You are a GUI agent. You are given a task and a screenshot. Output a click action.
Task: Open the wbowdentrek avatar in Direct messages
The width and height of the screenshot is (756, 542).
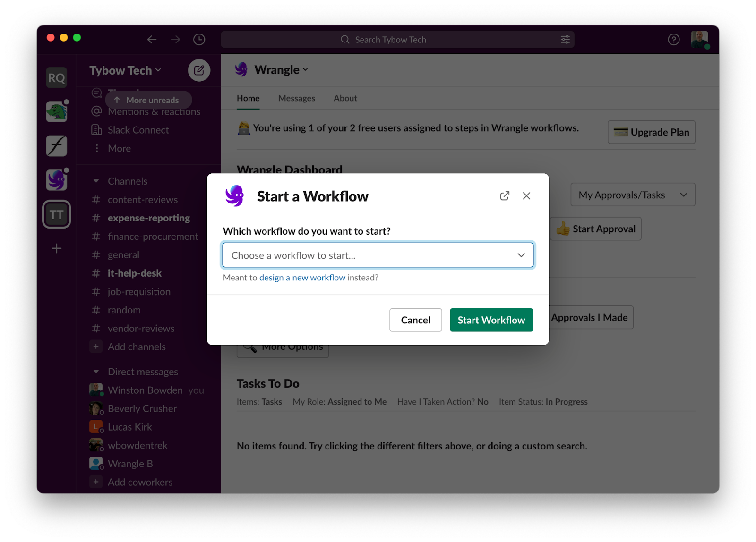point(96,445)
